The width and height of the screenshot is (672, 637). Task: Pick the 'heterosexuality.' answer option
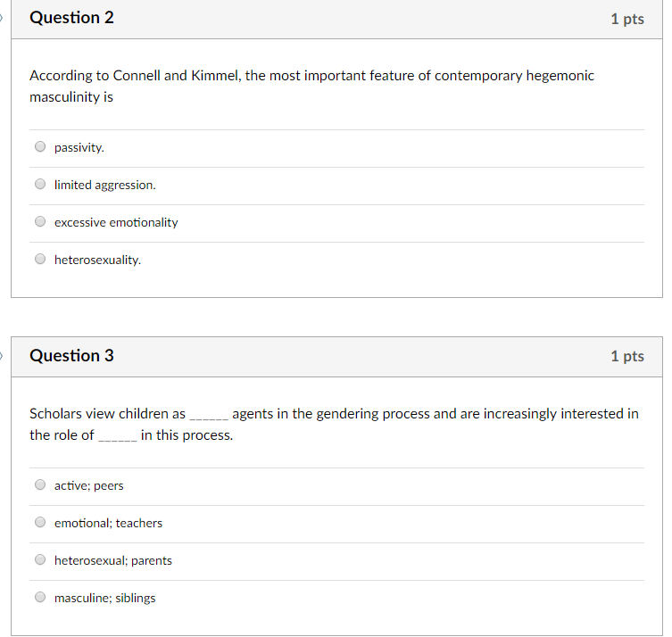click(40, 259)
